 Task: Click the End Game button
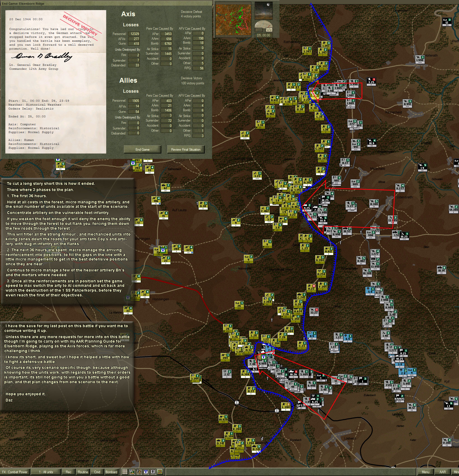coord(142,149)
